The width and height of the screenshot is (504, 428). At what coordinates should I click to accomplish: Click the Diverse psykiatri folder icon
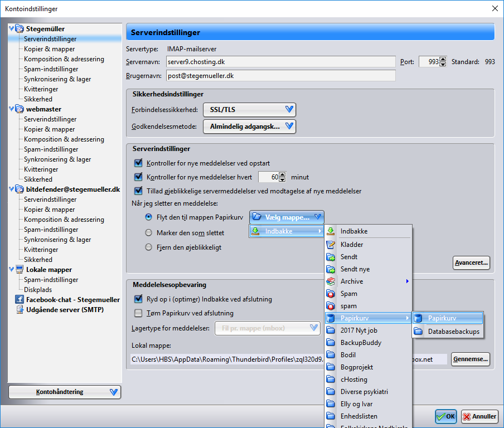click(x=331, y=391)
